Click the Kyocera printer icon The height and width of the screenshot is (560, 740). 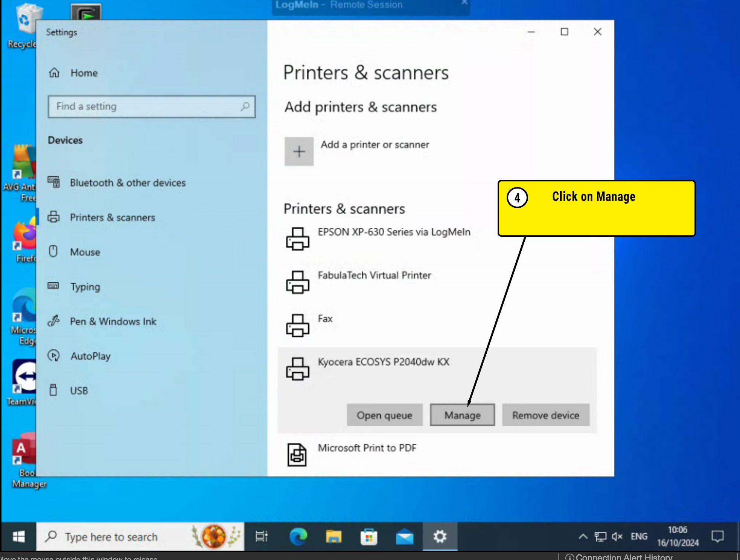tap(297, 369)
